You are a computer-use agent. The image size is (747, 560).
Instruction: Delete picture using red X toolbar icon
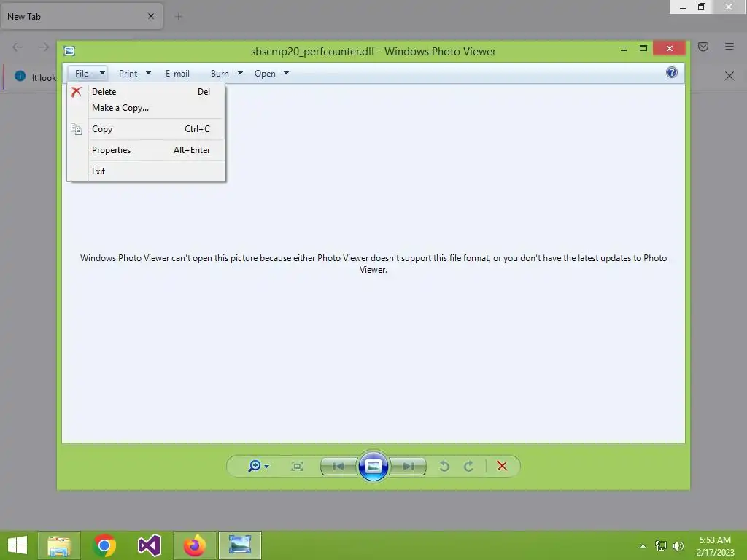pos(502,466)
